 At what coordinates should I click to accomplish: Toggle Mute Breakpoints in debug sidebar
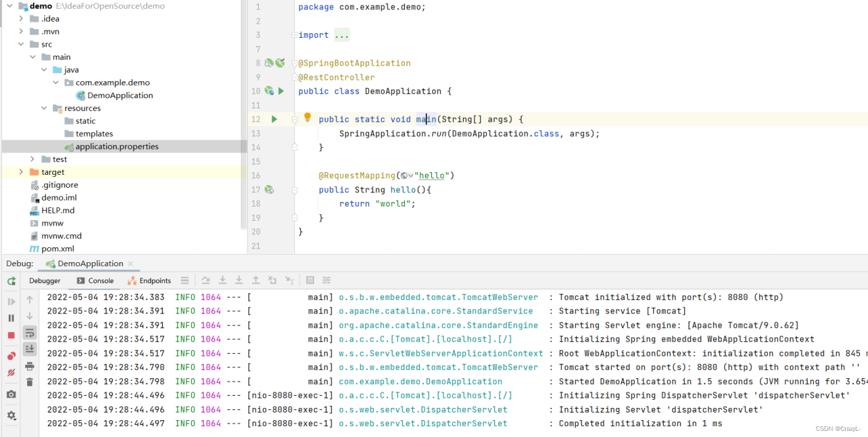tap(12, 373)
